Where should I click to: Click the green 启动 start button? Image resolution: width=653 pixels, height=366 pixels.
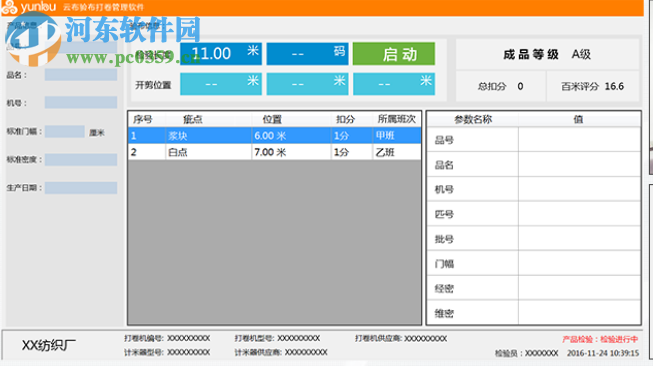pyautogui.click(x=394, y=54)
